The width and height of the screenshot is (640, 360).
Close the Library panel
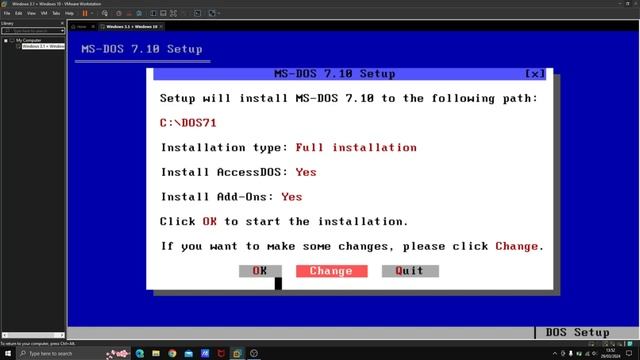[62, 23]
